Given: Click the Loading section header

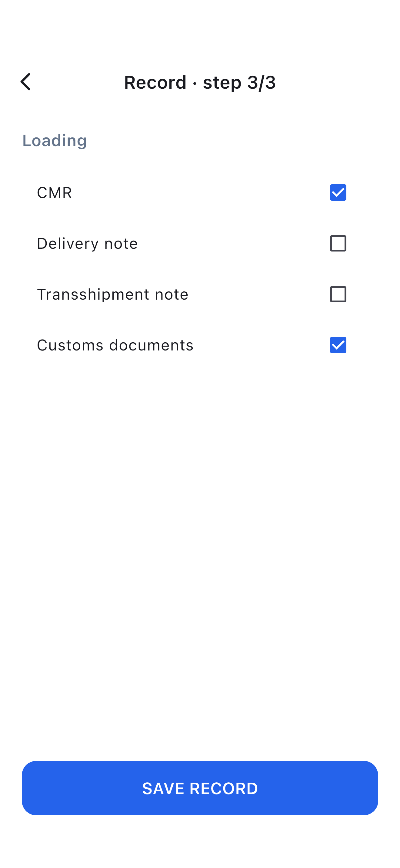Looking at the screenshot, I should tap(55, 140).
